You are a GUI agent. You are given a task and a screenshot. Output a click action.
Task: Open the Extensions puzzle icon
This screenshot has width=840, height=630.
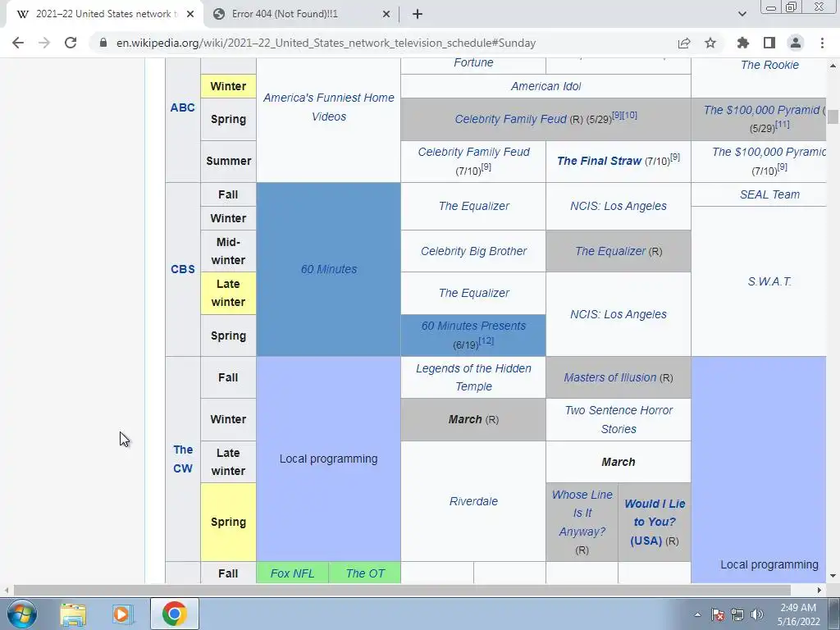click(743, 43)
